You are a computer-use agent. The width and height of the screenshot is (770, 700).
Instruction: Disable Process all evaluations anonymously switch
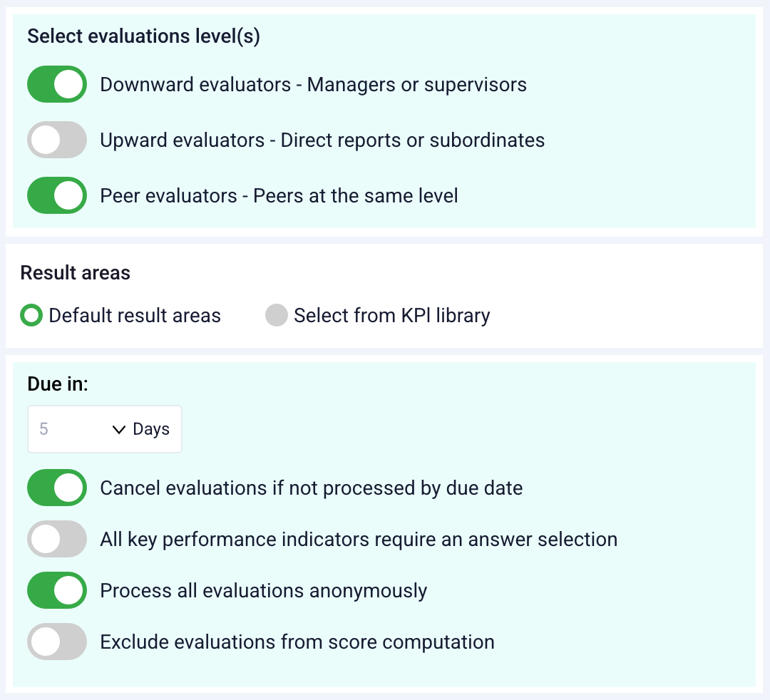coord(57,590)
